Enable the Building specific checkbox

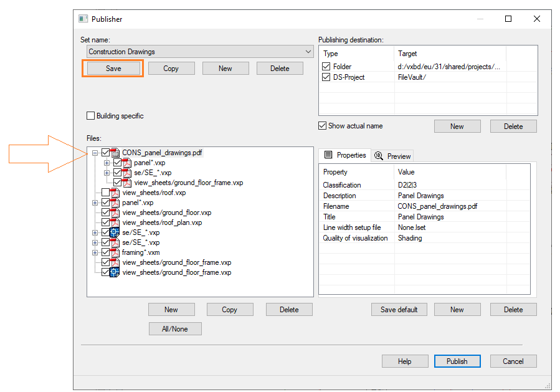(x=91, y=116)
